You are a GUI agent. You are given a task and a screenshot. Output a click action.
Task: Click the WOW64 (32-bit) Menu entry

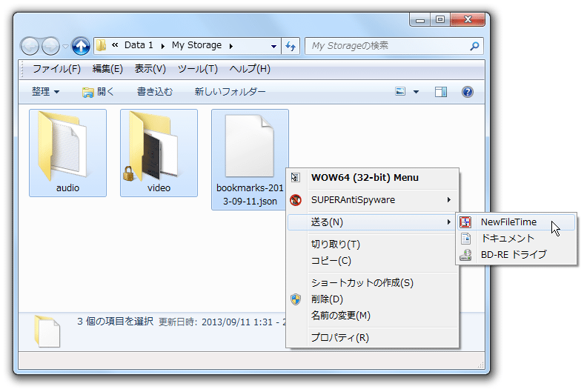[373, 178]
